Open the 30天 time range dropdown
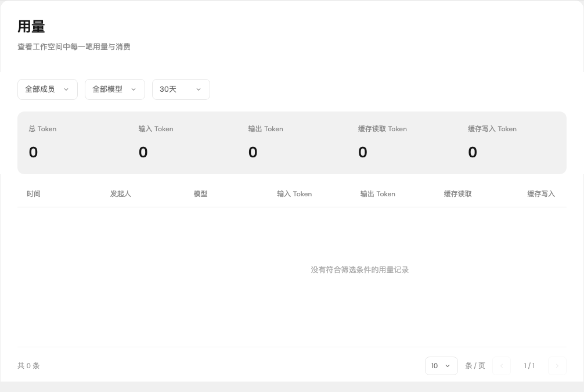Image resolution: width=584 pixels, height=392 pixels. pos(181,89)
